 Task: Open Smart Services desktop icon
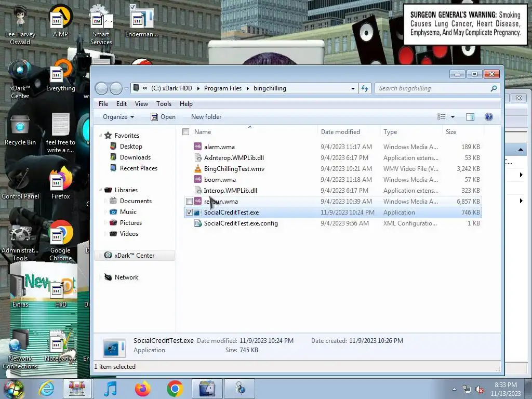[x=101, y=25]
